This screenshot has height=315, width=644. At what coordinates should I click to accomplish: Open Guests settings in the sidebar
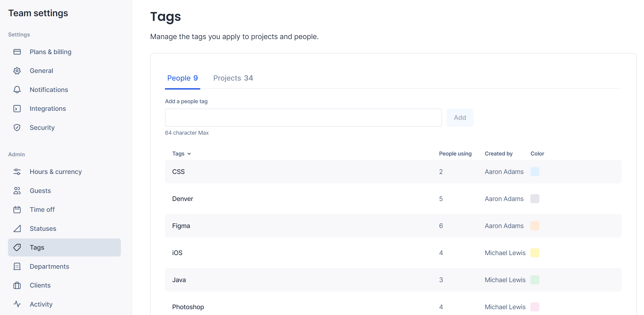40,191
